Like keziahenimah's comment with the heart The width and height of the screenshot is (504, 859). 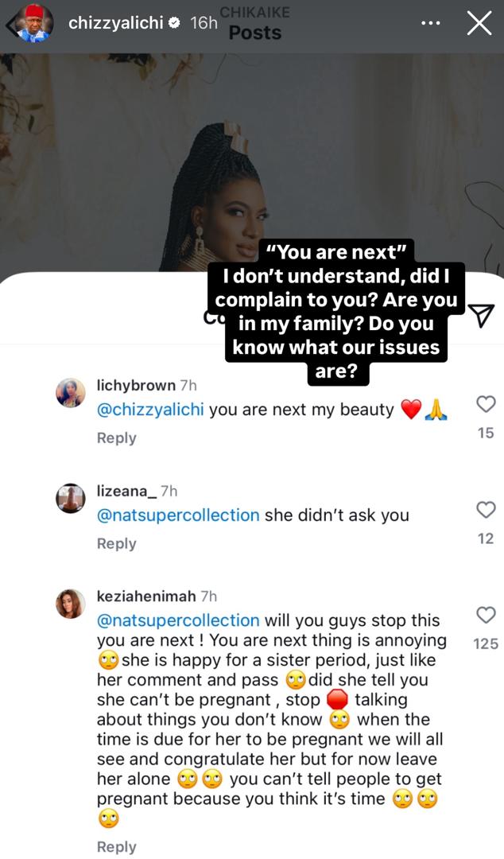coord(485,615)
